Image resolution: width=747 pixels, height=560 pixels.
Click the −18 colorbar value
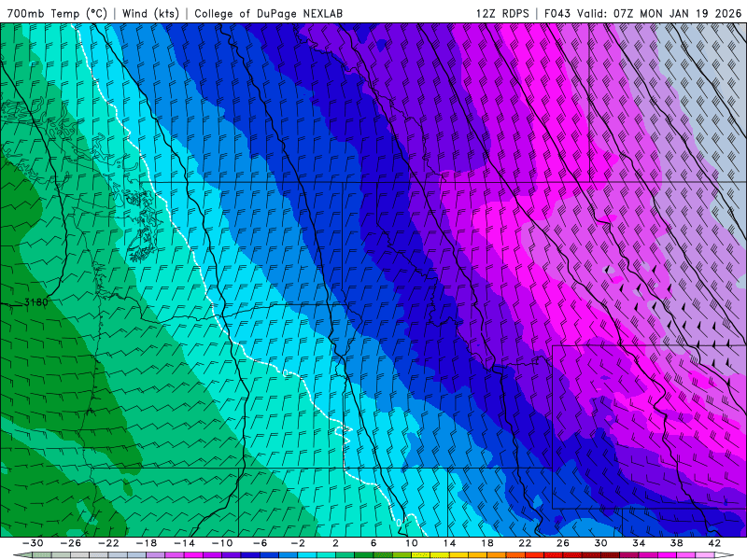click(147, 543)
